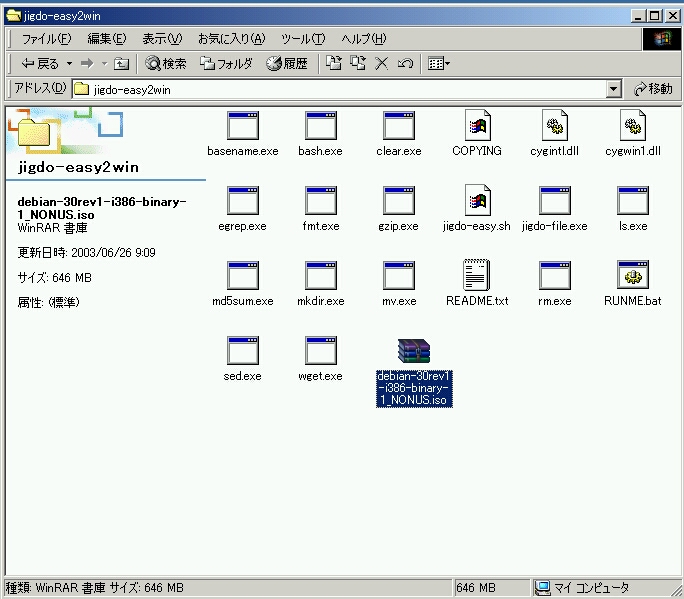Select the jigdo-easy.sh script icon

coord(477,200)
